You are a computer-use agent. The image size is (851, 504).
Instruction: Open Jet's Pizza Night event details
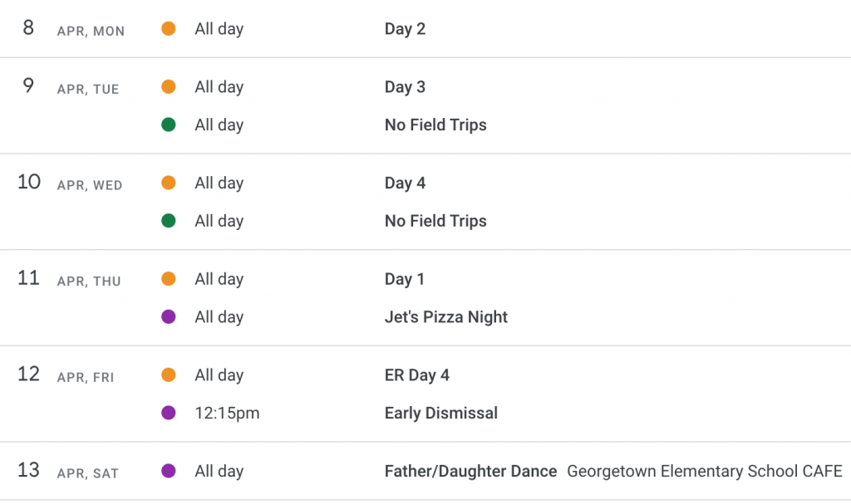pos(446,317)
